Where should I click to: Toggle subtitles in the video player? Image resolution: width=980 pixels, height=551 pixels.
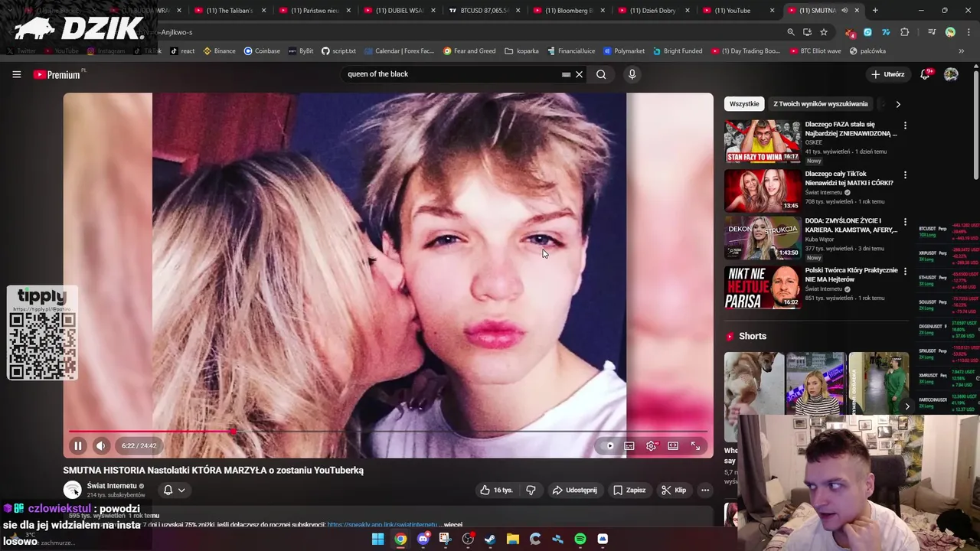click(629, 445)
